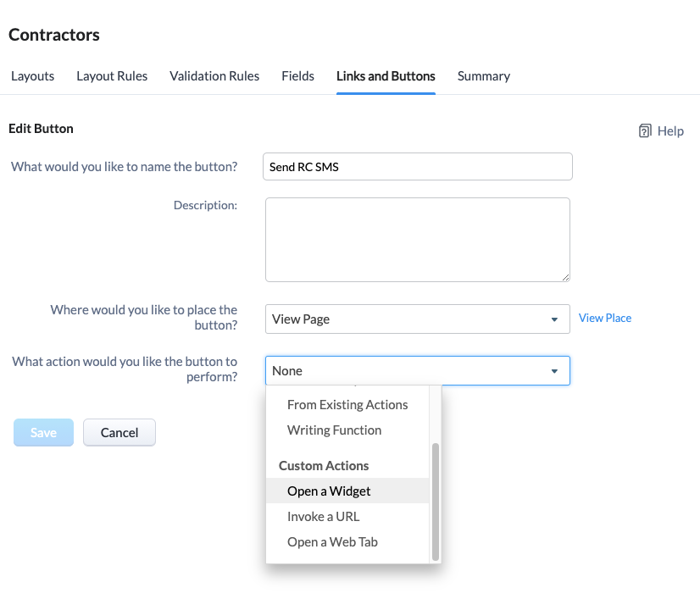View the Summary tab
The height and width of the screenshot is (599, 700).
[484, 76]
